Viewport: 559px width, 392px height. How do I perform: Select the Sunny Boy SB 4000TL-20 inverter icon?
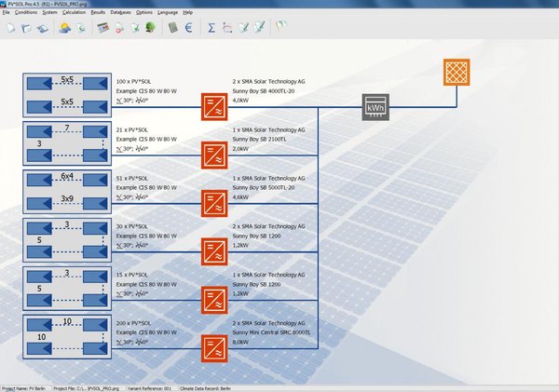pos(214,106)
